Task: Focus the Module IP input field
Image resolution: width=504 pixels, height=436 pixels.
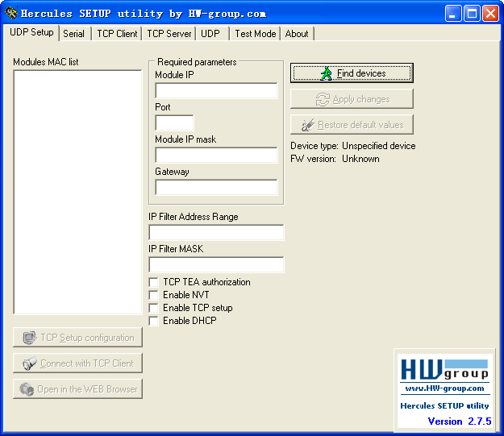Action: pos(216,90)
